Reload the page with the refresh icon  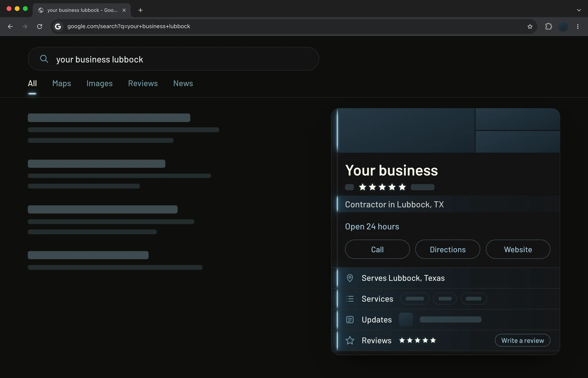click(x=40, y=27)
